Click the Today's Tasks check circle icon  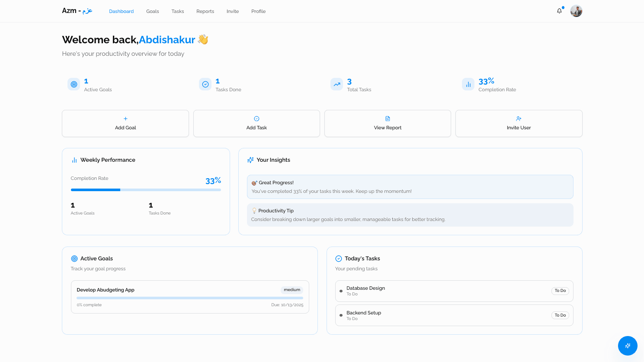(x=338, y=258)
